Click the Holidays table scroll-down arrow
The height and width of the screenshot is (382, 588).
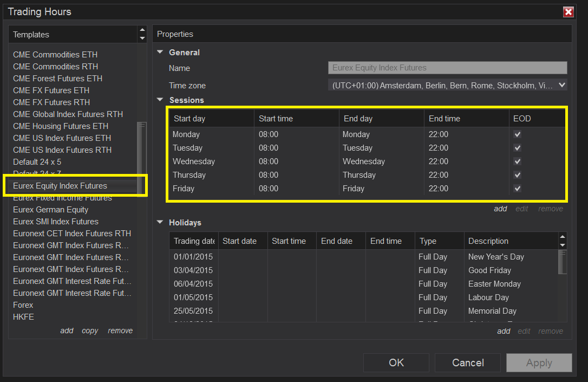click(x=562, y=245)
